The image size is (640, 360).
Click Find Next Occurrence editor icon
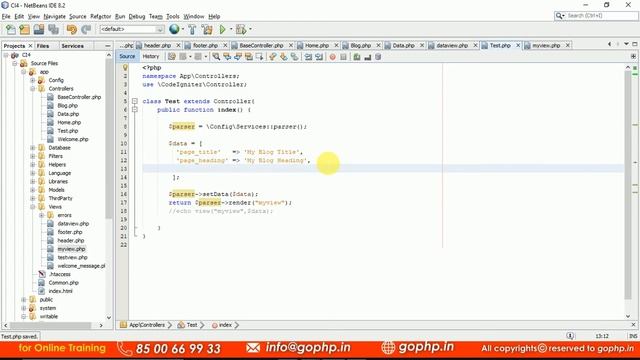(238, 57)
